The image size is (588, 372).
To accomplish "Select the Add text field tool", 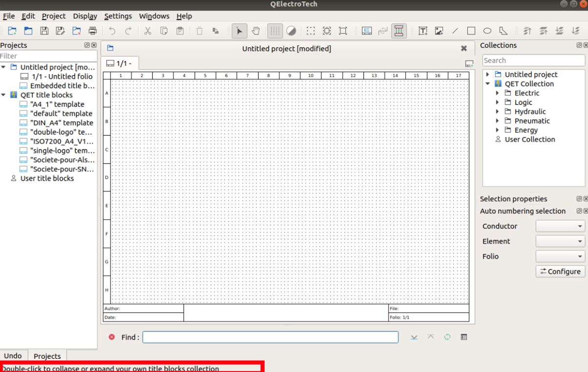I will tap(423, 31).
